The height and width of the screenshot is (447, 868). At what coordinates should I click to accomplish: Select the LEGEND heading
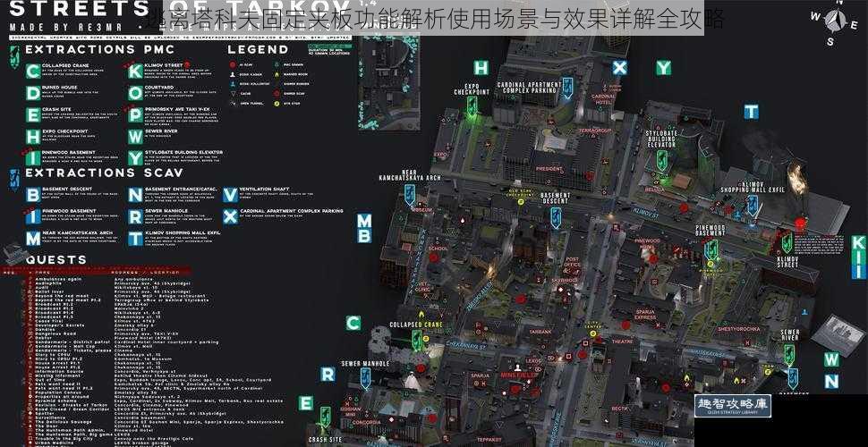[258, 50]
